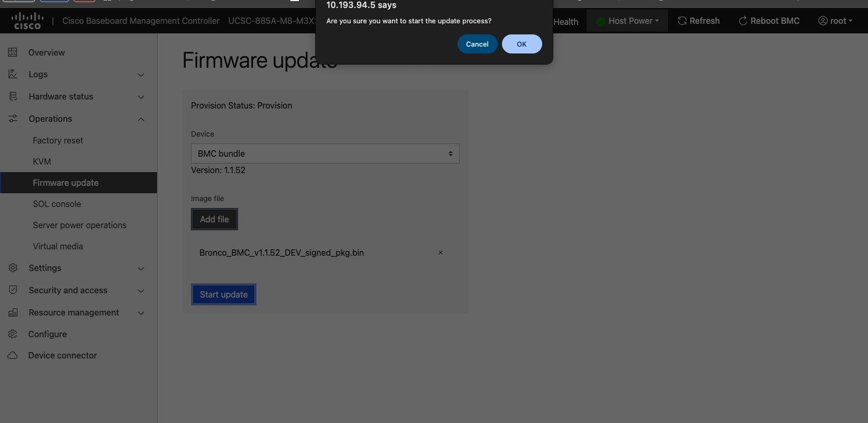Click the Health indicator in the header

pos(565,22)
